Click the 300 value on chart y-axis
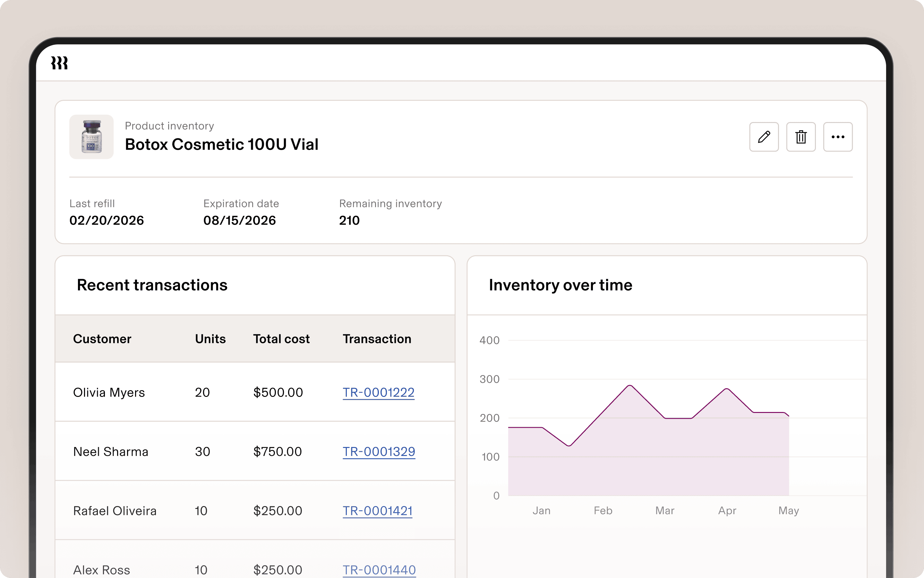The image size is (924, 578). pos(490,379)
